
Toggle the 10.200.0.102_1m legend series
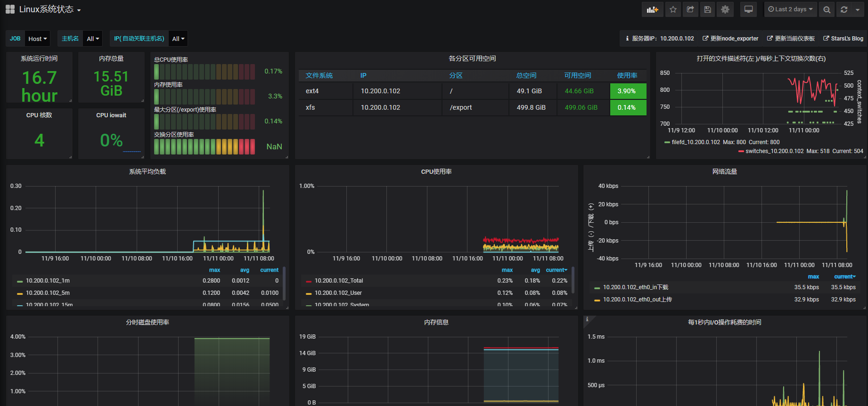tap(48, 281)
